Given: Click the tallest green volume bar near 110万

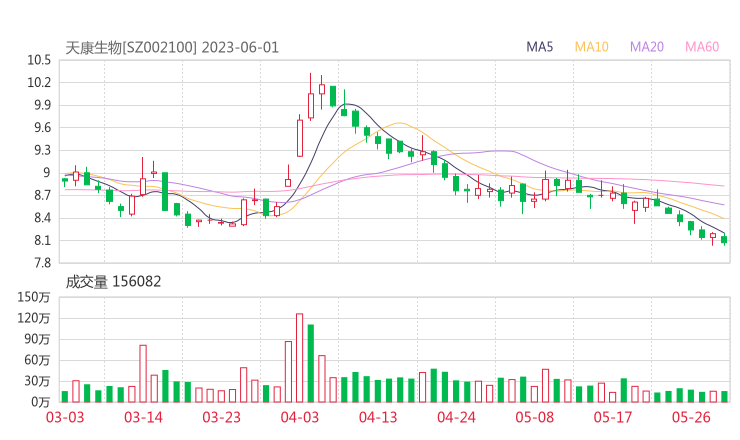Looking at the screenshot, I should pos(311,364).
